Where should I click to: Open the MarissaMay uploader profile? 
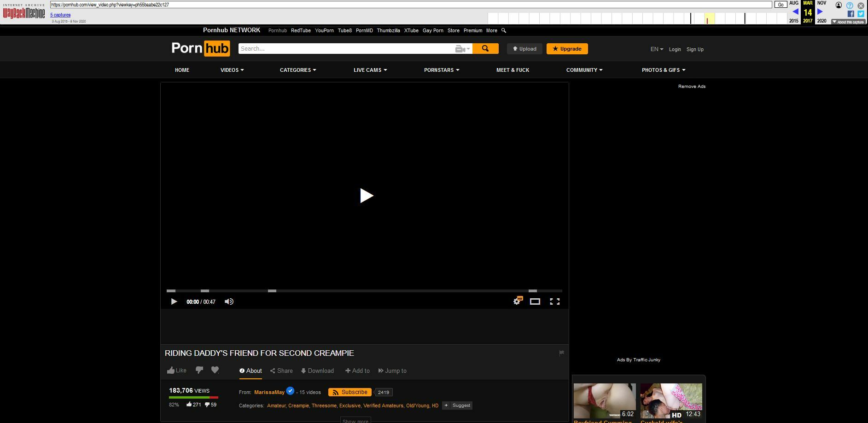coord(269,392)
